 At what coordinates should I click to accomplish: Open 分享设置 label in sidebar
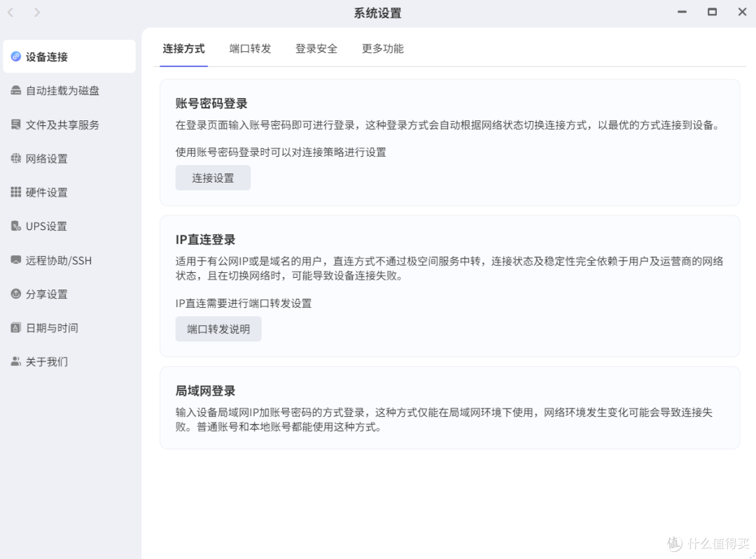(47, 294)
